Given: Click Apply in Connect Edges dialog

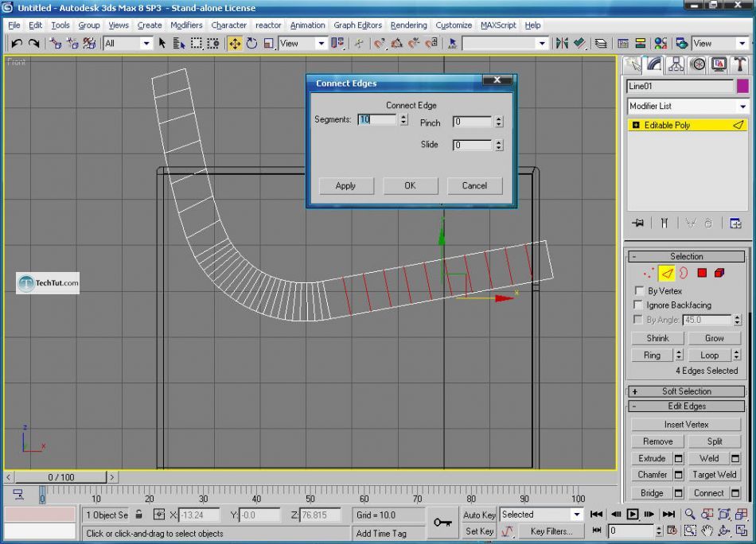Looking at the screenshot, I should click(x=345, y=185).
